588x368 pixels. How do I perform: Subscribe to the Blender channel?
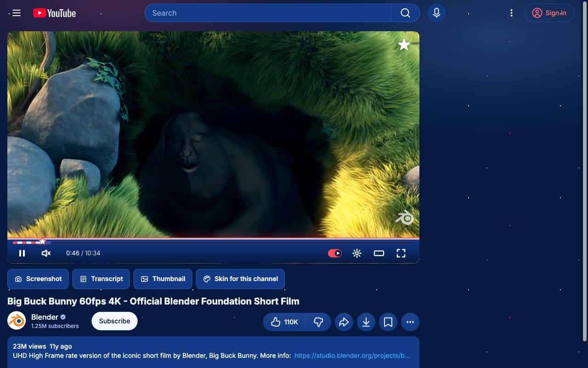(x=114, y=321)
